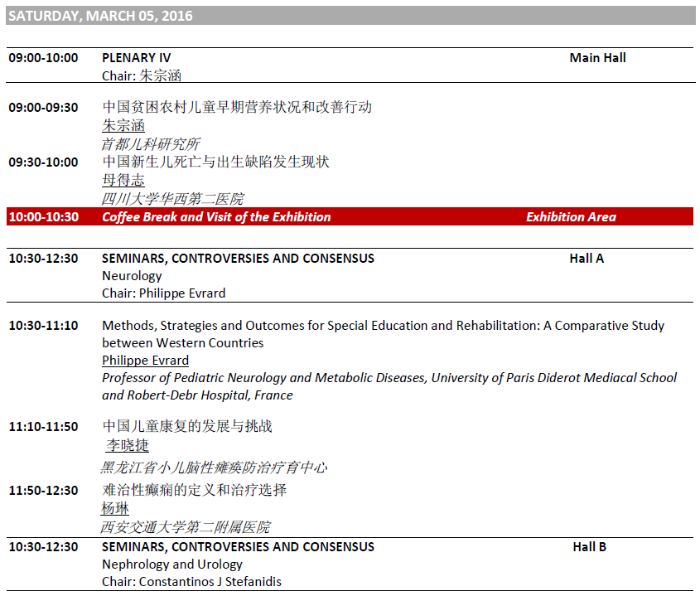
Task: Select 'Methods, Strategies and Outcomes for Special Education' title
Action: (383, 326)
